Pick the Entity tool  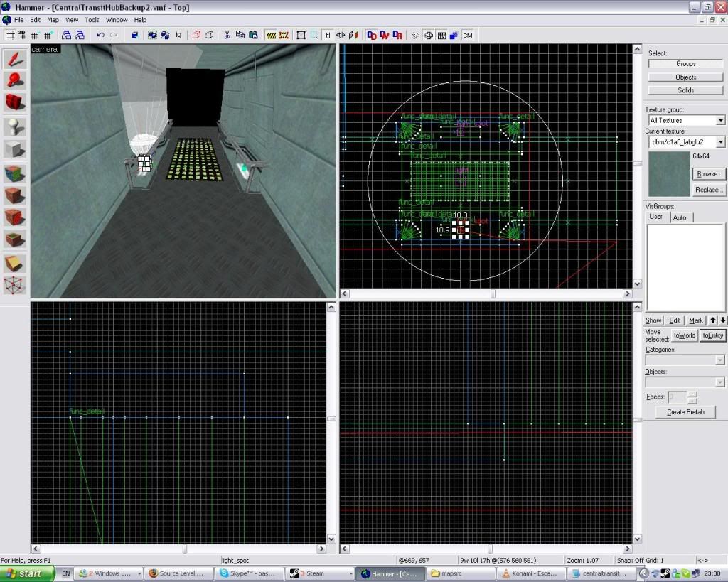15,127
